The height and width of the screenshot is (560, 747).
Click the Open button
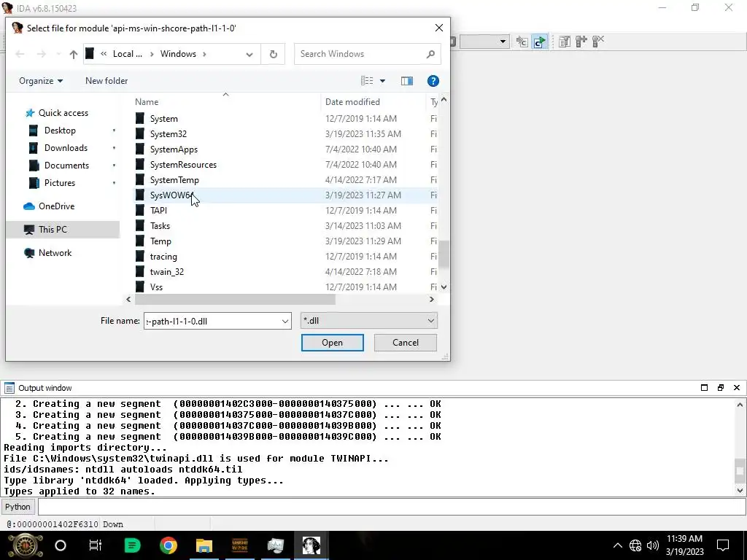coord(332,343)
